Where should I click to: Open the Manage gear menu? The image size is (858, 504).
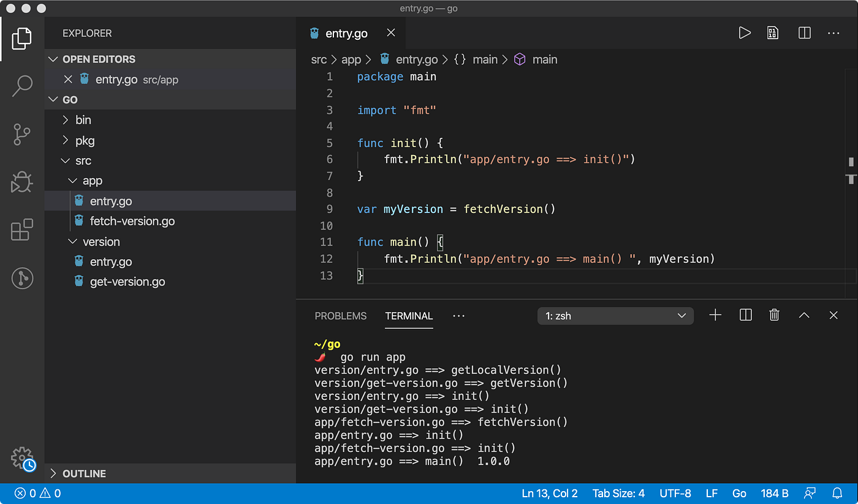click(x=22, y=457)
